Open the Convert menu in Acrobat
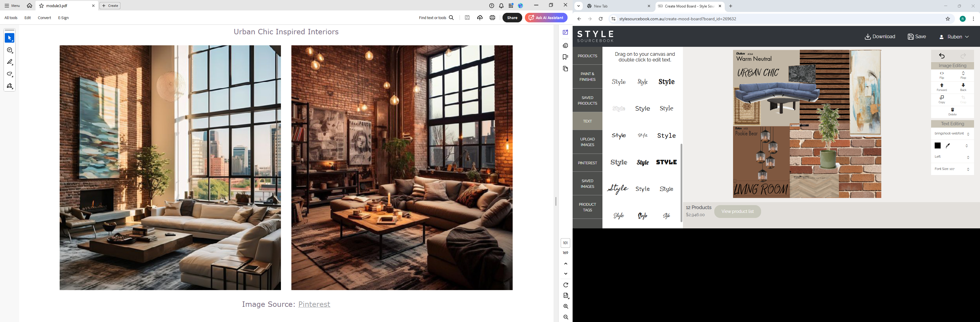 (44, 18)
